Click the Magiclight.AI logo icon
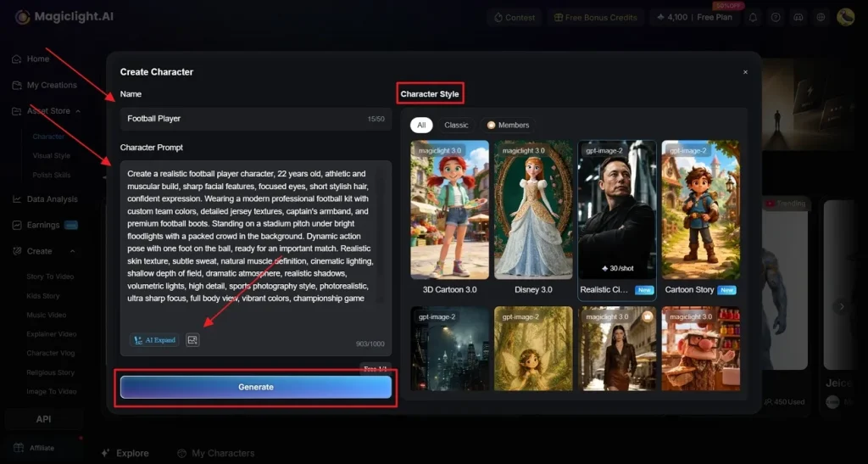The image size is (868, 464). [x=22, y=17]
